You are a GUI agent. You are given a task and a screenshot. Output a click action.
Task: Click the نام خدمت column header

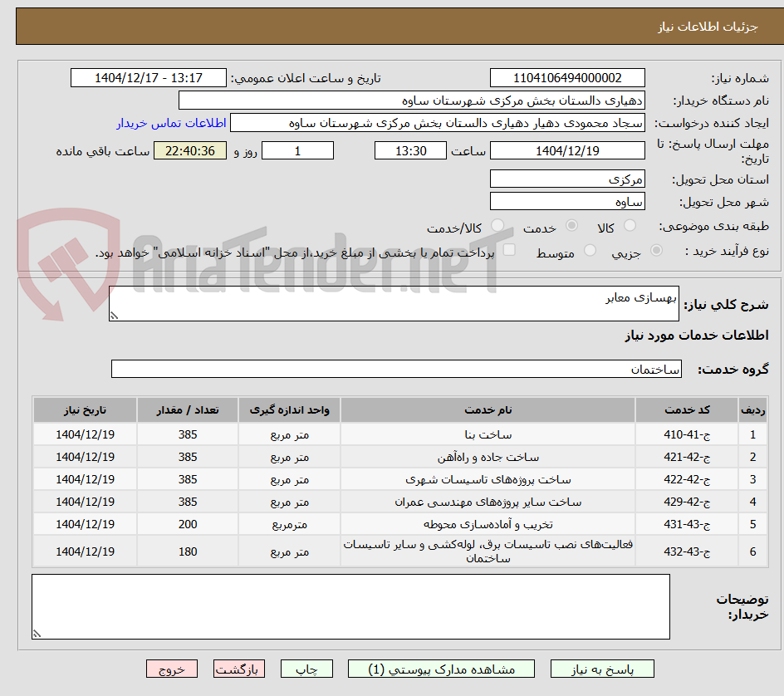pos(488,410)
